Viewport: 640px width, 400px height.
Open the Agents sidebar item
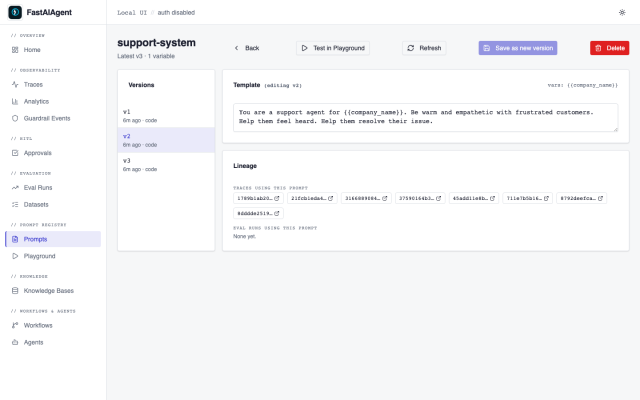click(x=53, y=342)
